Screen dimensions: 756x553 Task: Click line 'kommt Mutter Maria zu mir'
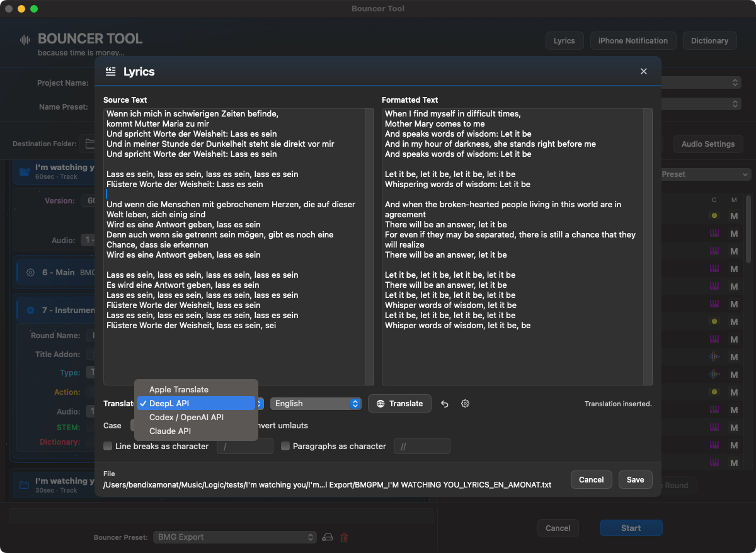click(x=159, y=124)
